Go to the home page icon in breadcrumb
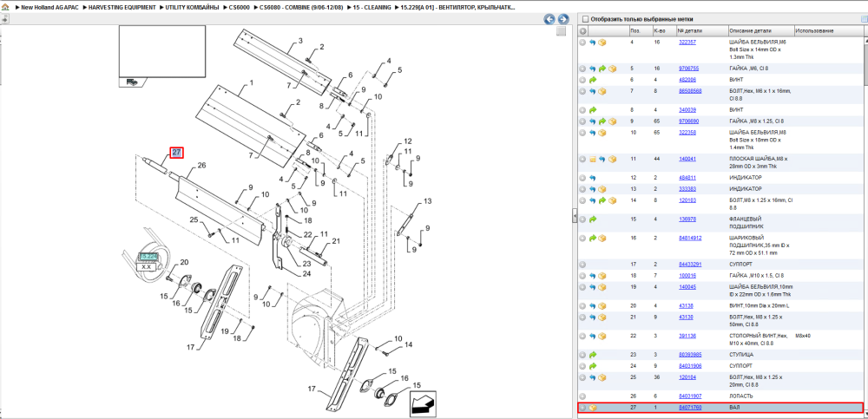The image size is (868, 419). [5, 9]
